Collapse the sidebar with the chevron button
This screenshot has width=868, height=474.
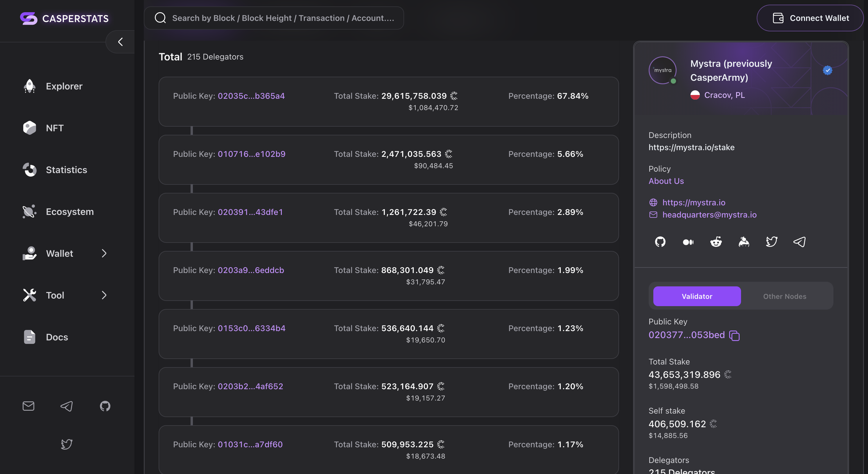(x=120, y=42)
